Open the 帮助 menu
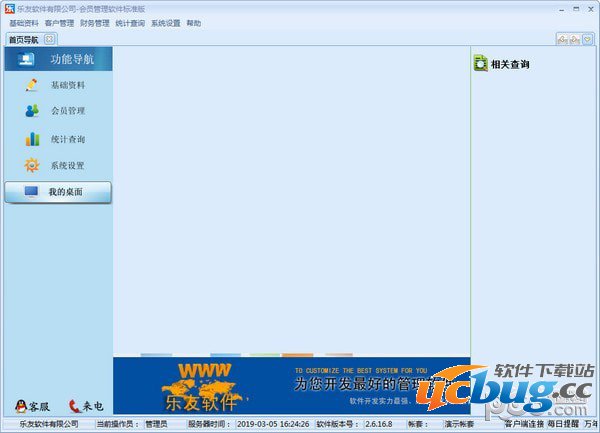 click(193, 23)
